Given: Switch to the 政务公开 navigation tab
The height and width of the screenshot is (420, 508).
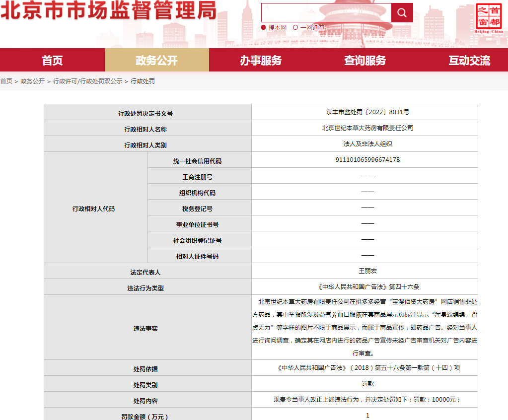Looking at the screenshot, I should click(156, 60).
